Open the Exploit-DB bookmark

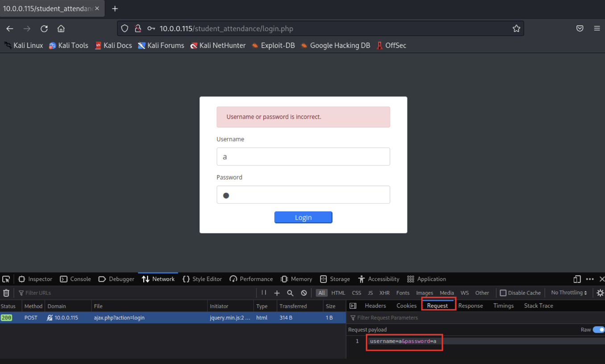coord(273,45)
